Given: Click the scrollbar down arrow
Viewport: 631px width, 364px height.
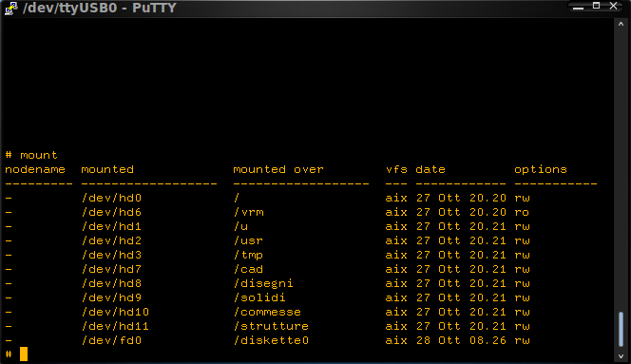Looking at the screenshot, I should coord(621,356).
